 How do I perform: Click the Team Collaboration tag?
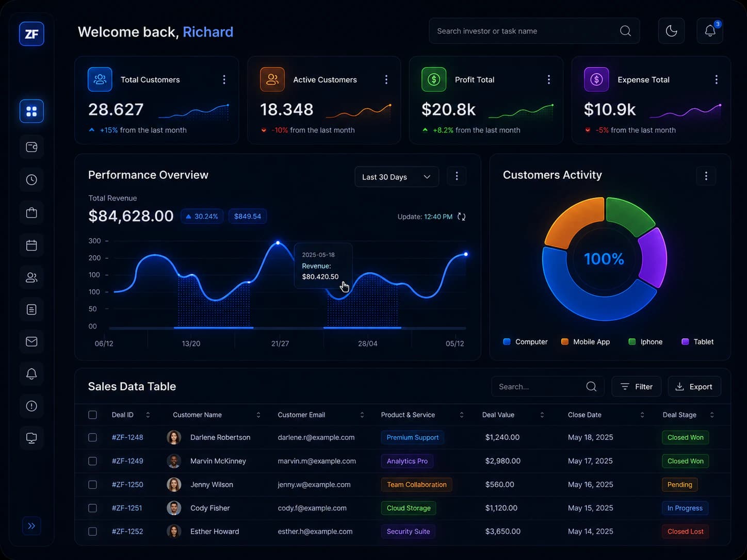(417, 485)
